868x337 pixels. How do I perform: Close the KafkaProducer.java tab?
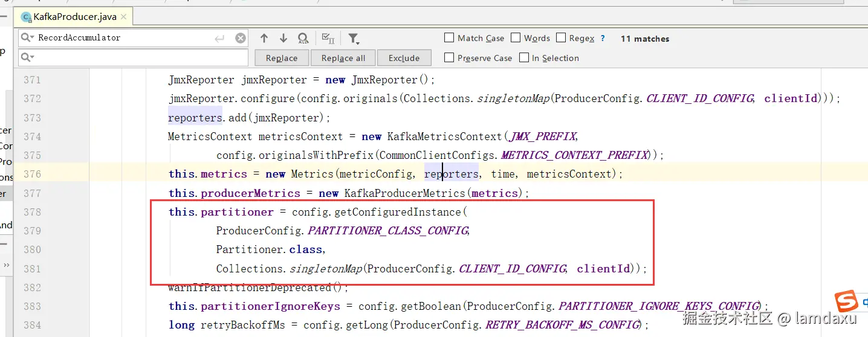(124, 17)
